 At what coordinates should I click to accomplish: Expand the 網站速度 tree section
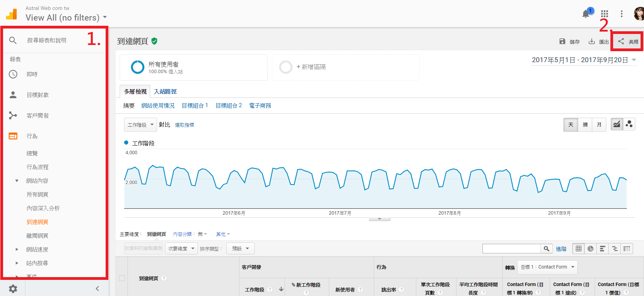coord(16,249)
